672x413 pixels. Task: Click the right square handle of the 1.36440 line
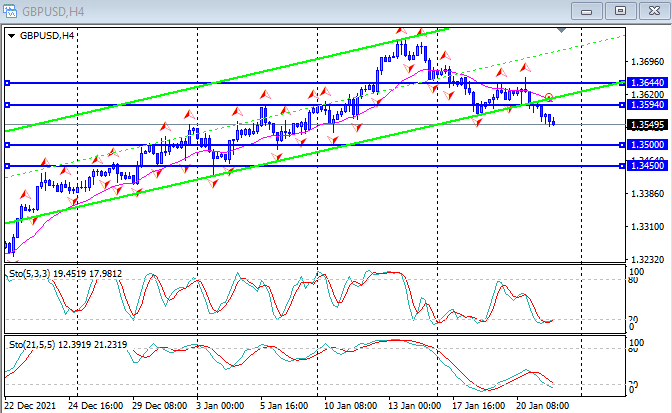pyautogui.click(x=622, y=83)
